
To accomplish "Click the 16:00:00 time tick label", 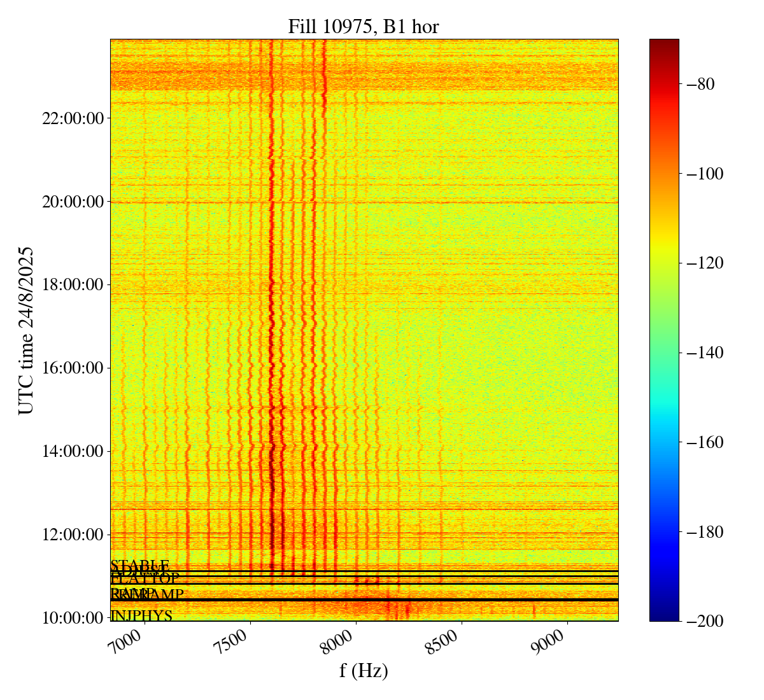I will 72,368.
